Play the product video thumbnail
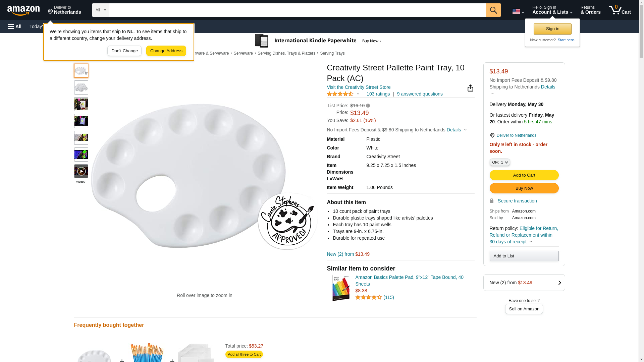 pos(81,171)
